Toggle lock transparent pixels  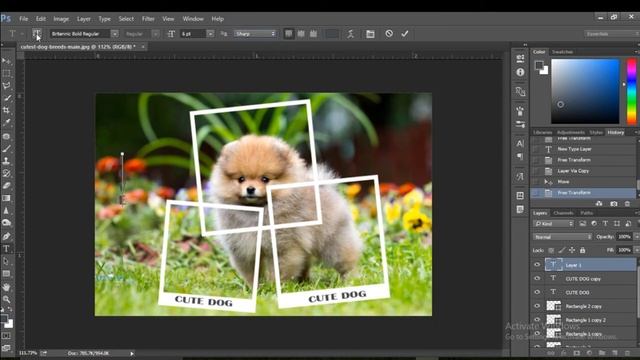551,250
